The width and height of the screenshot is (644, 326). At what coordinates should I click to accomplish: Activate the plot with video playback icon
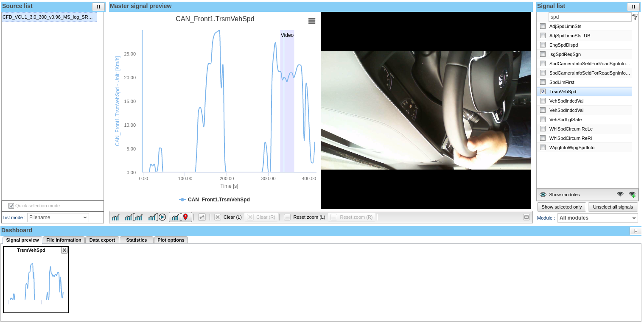(157, 217)
